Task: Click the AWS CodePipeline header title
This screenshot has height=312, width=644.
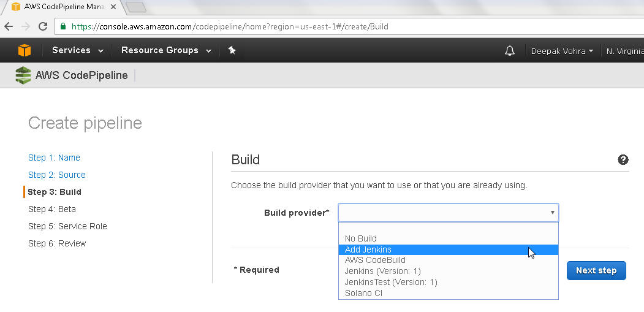Action: pyautogui.click(x=81, y=75)
